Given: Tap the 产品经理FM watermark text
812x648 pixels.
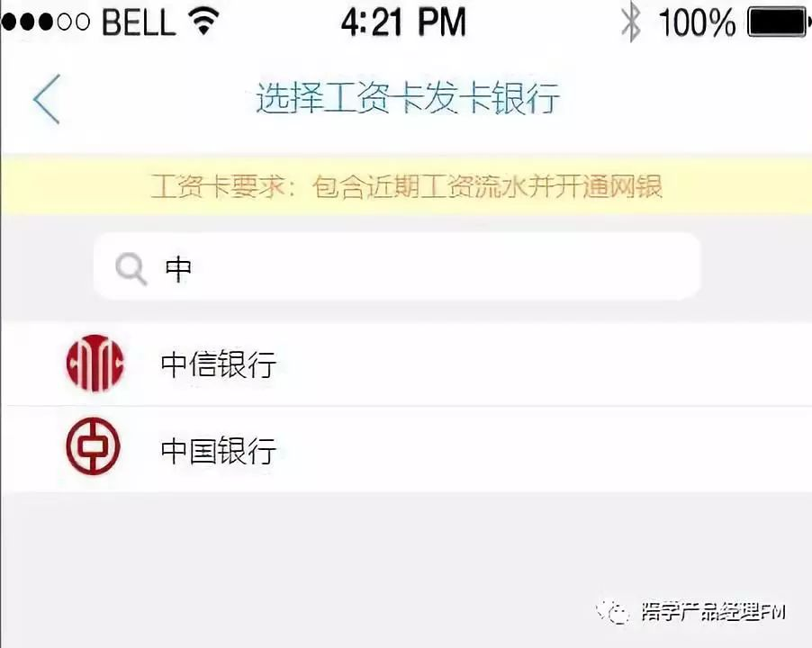Looking at the screenshot, I should pos(713,612).
